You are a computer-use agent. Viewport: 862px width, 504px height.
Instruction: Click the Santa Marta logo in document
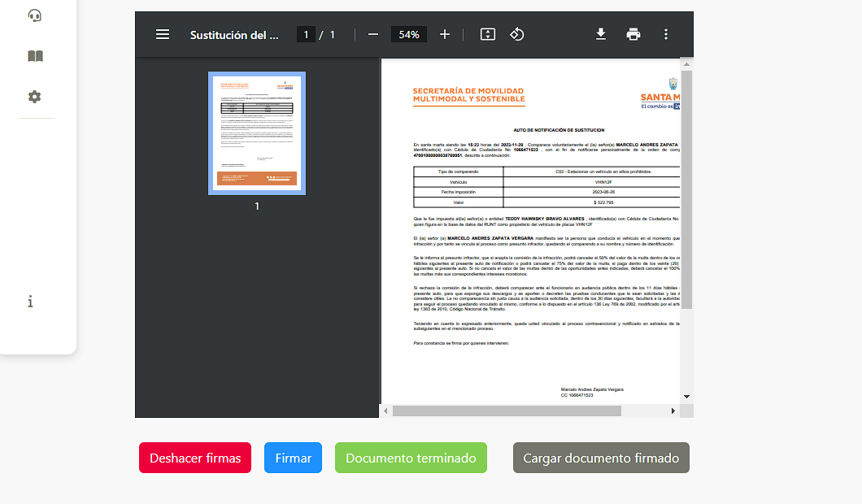click(660, 94)
